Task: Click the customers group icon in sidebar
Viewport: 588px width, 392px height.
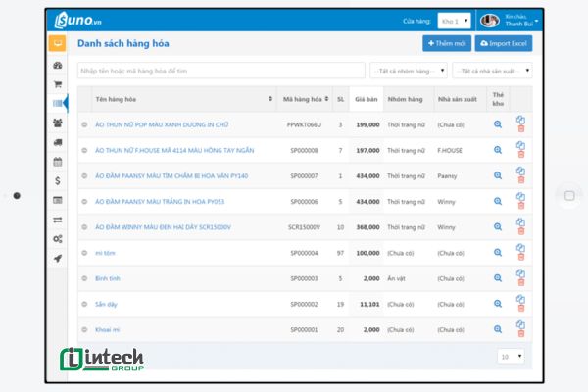Action: pyautogui.click(x=58, y=122)
